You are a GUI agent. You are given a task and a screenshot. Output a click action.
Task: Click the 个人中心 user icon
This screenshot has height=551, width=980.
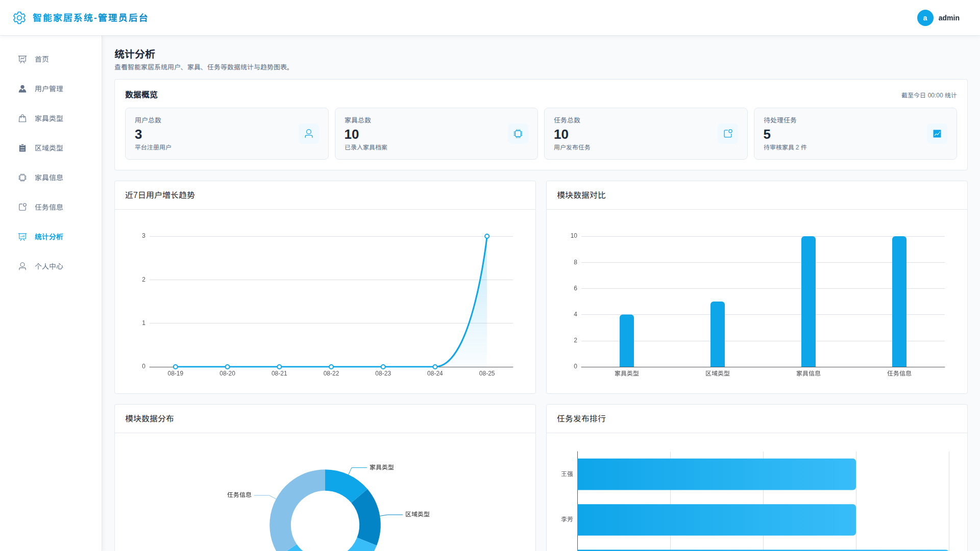click(22, 266)
